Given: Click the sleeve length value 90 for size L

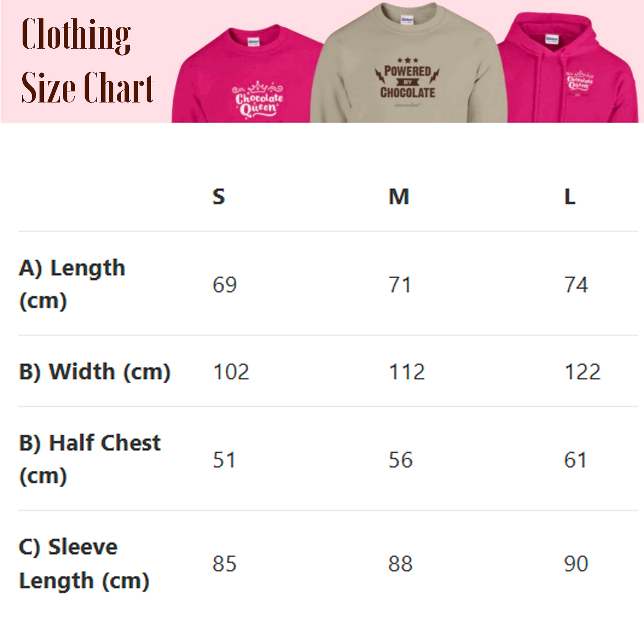Looking at the screenshot, I should tap(576, 564).
